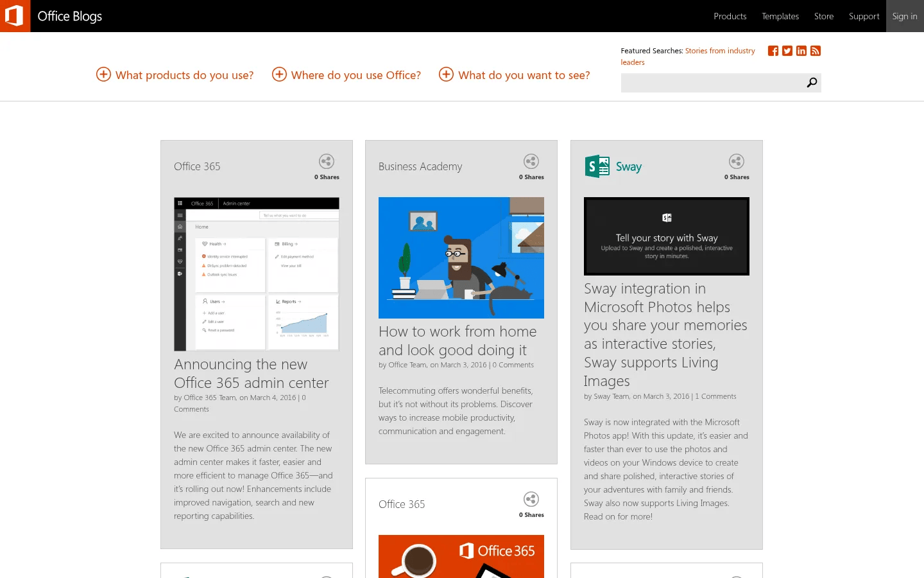Screen dimensions: 924x578
Task: Open the Support menu item
Action: [864, 16]
